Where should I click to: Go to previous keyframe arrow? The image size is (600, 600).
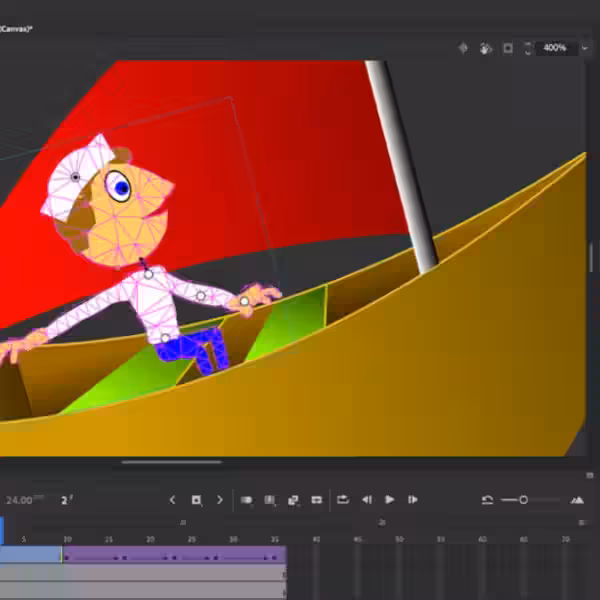(x=172, y=500)
